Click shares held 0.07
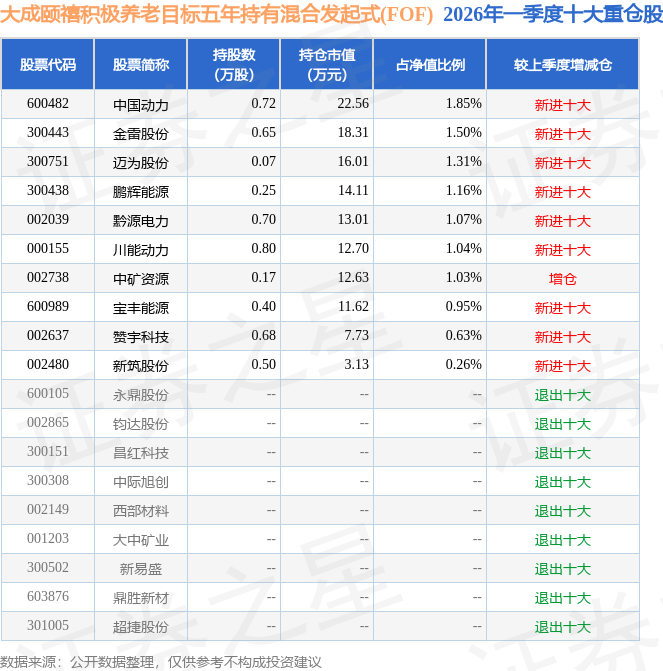 pos(263,162)
